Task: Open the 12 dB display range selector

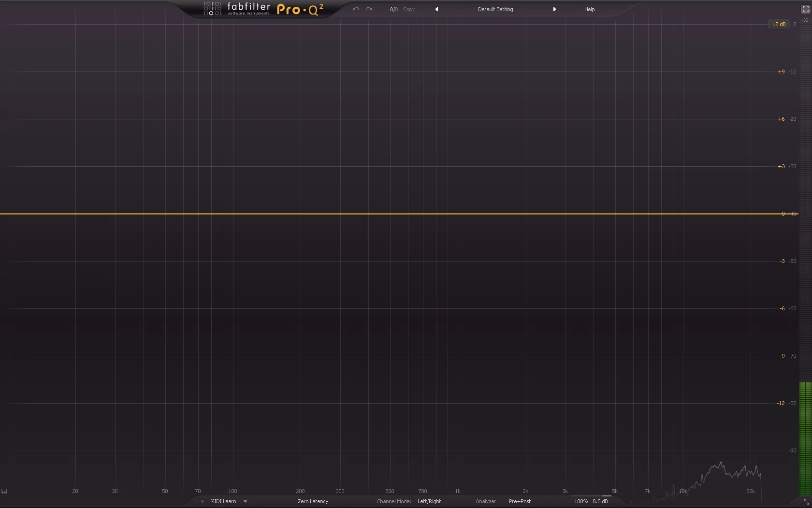Action: 779,24
